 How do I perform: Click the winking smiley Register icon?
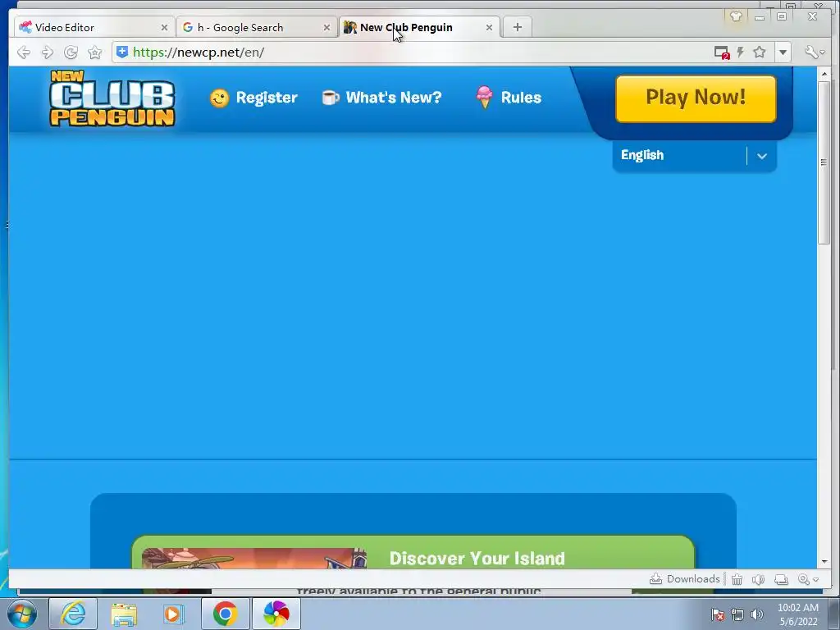coord(219,98)
